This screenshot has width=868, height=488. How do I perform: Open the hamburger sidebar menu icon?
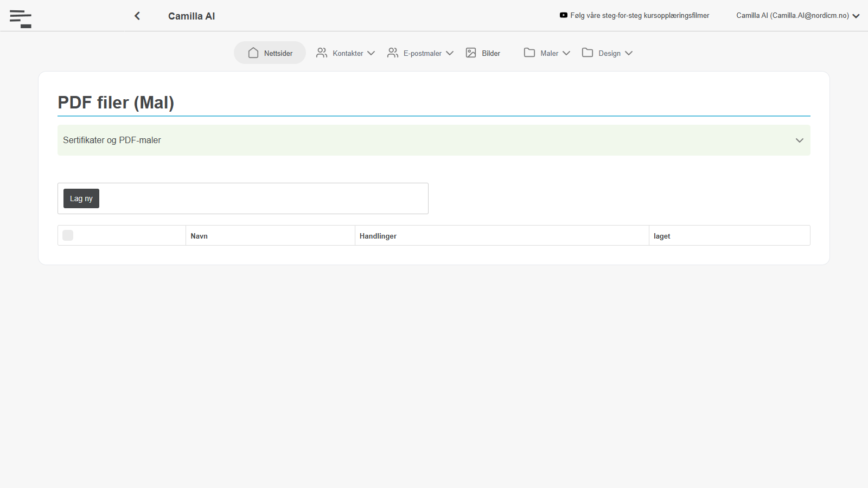click(21, 18)
